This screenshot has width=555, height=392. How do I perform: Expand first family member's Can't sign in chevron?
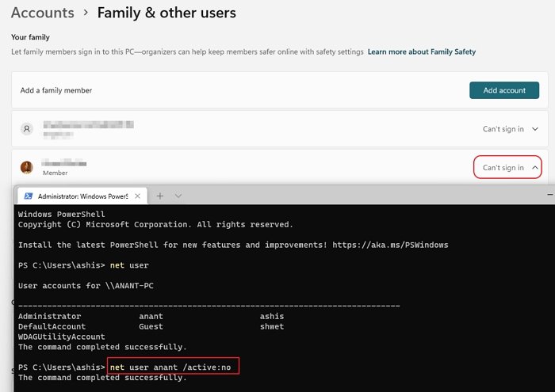coord(535,129)
